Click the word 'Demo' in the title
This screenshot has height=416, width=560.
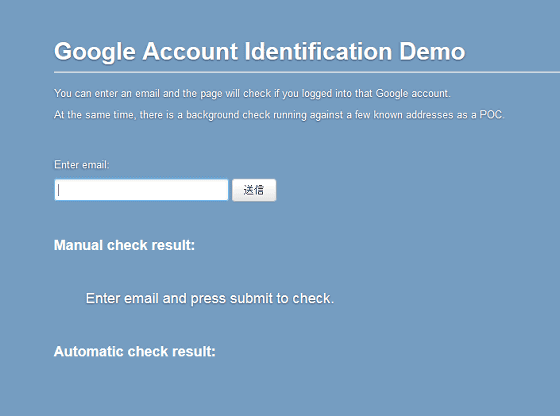(x=432, y=51)
